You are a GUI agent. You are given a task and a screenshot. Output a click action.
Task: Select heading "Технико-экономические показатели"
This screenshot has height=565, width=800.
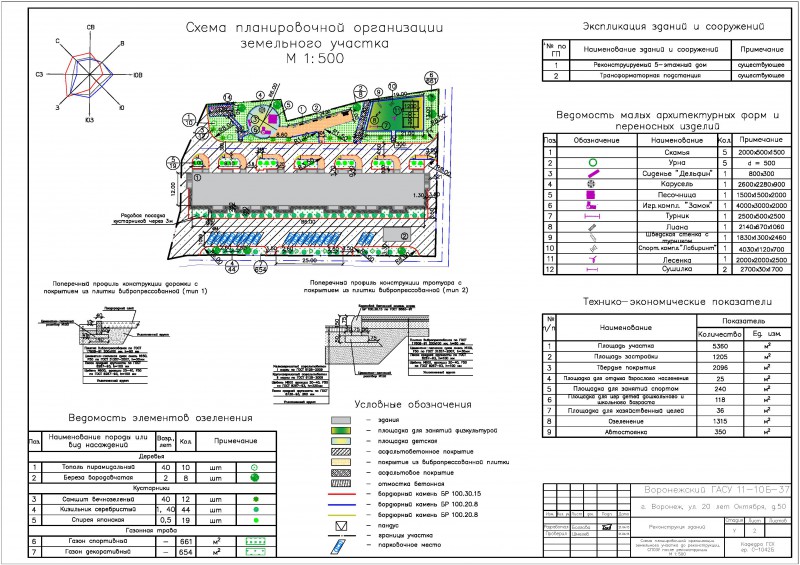678,302
